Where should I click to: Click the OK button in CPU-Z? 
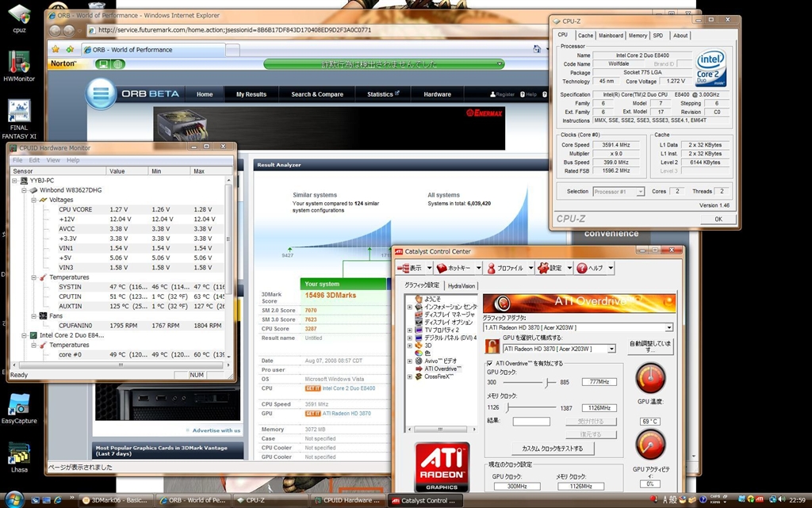pyautogui.click(x=718, y=219)
